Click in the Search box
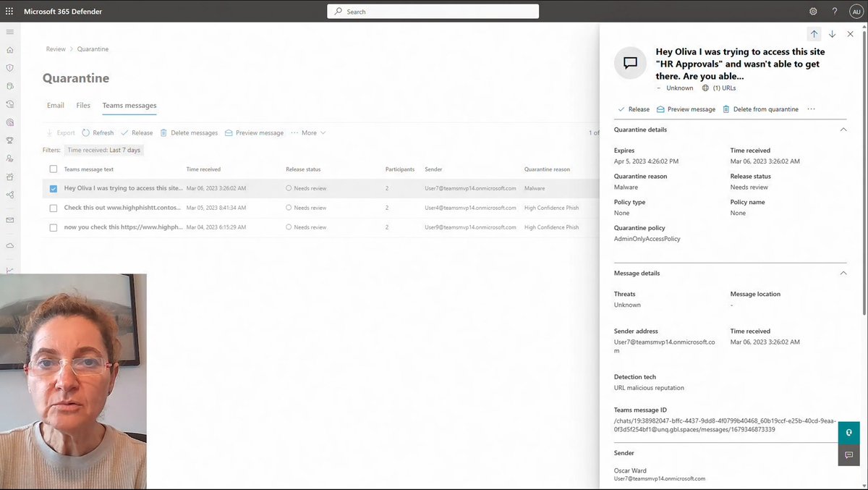The width and height of the screenshot is (868, 490). pyautogui.click(x=433, y=12)
